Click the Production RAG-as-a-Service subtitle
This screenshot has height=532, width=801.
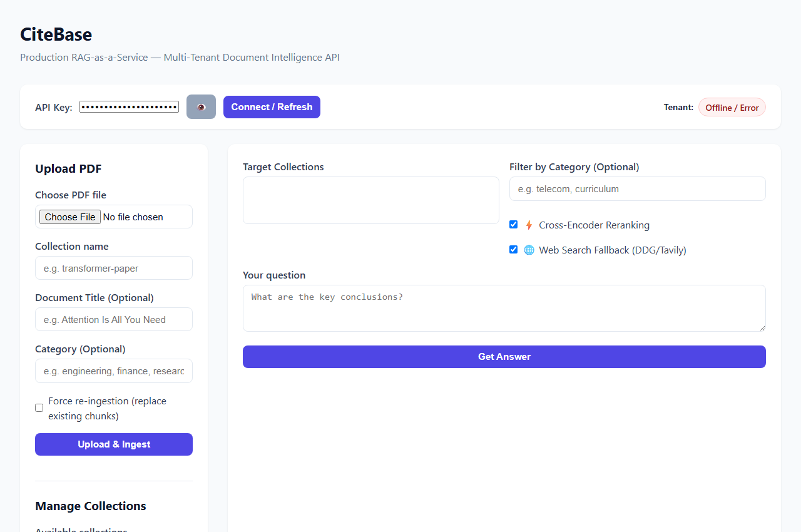[x=180, y=58]
